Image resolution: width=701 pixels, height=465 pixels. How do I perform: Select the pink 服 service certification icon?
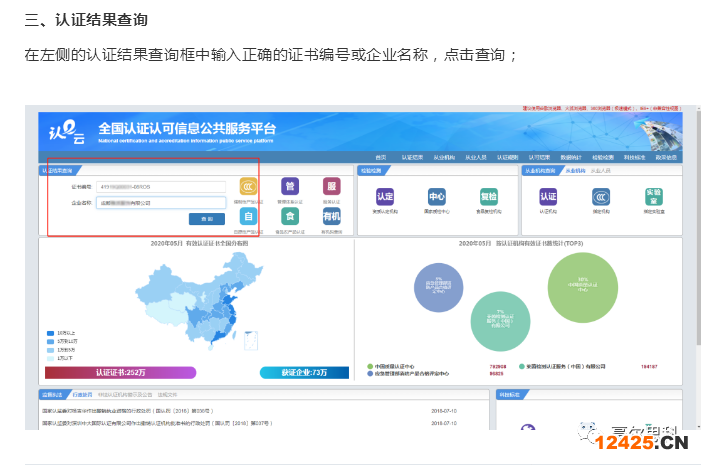[x=331, y=187]
